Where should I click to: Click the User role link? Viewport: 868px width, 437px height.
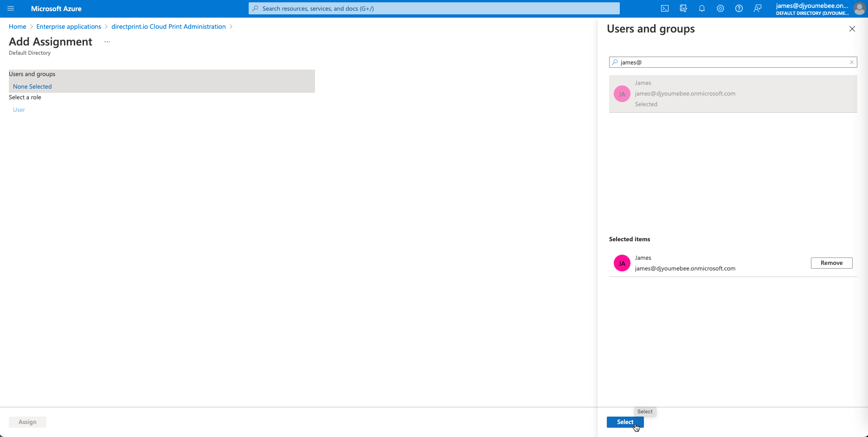(19, 109)
